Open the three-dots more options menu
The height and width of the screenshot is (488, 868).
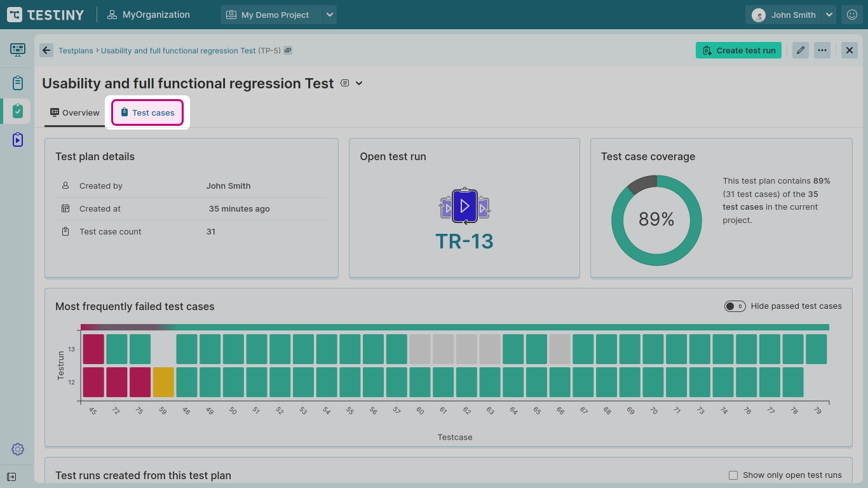click(x=822, y=50)
